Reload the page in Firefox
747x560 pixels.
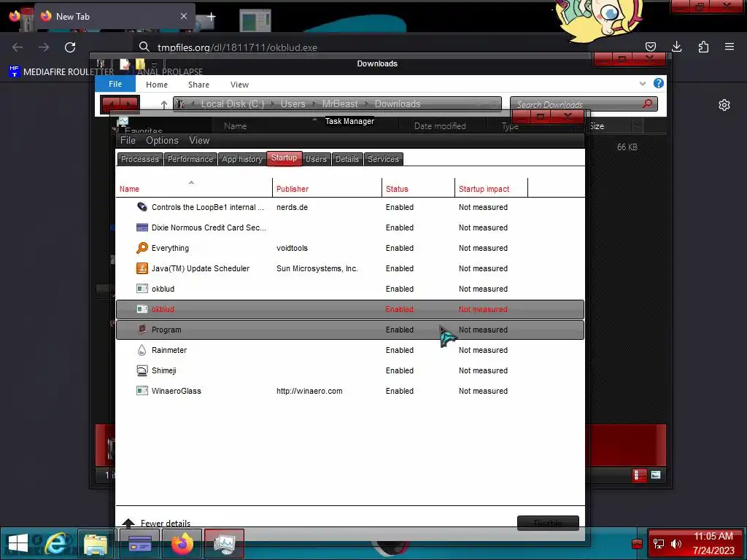[x=70, y=47]
